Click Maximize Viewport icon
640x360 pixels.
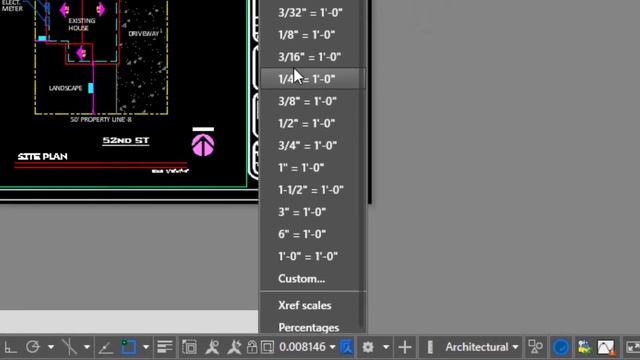coord(189,347)
